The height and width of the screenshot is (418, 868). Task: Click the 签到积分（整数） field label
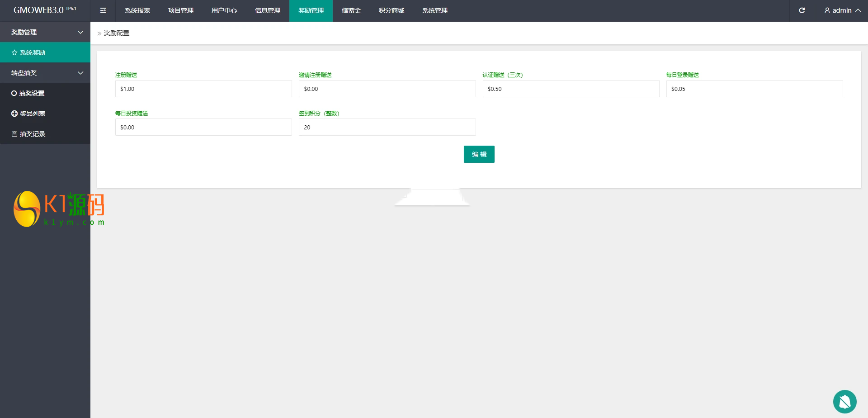(x=319, y=114)
